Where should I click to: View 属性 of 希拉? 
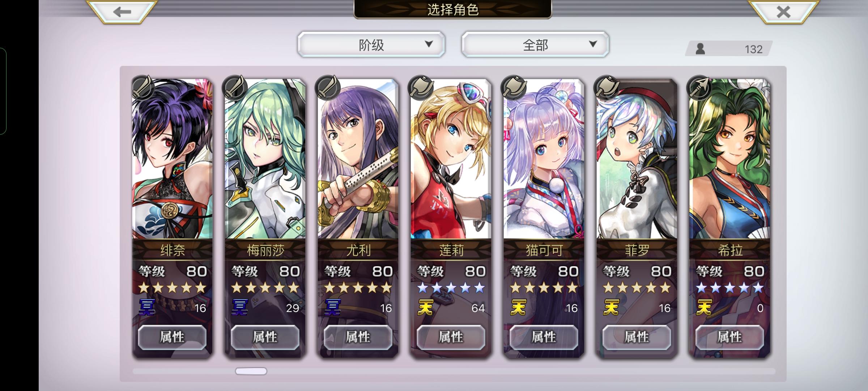pos(730,337)
